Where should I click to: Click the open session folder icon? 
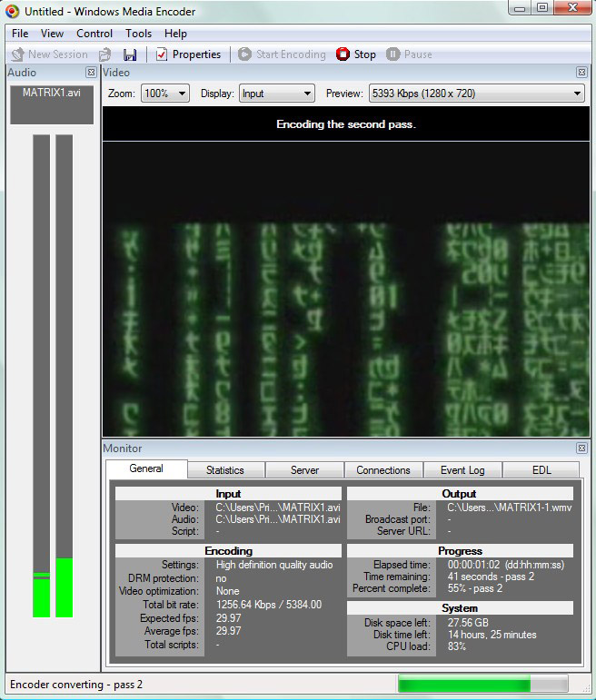coord(105,54)
